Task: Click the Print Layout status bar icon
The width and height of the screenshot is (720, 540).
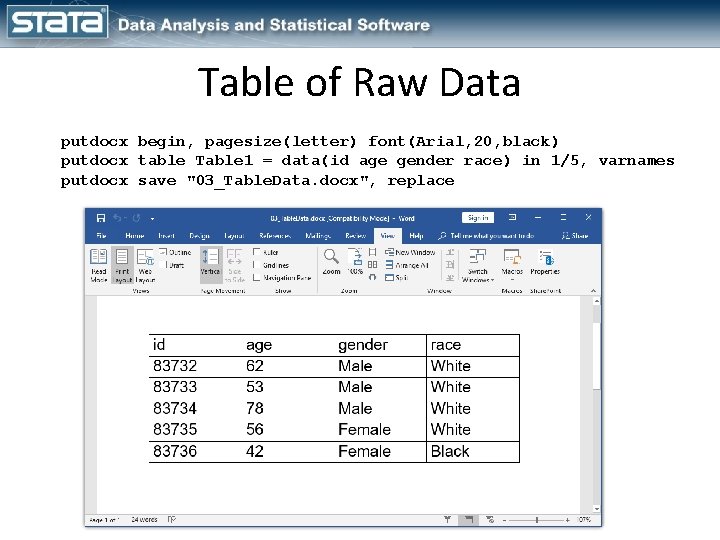Action: (468, 519)
